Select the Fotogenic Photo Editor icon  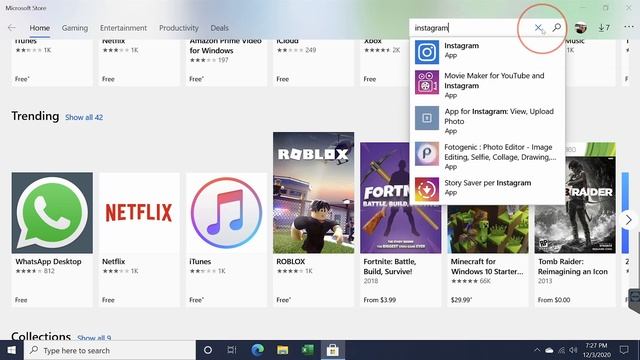click(x=427, y=153)
